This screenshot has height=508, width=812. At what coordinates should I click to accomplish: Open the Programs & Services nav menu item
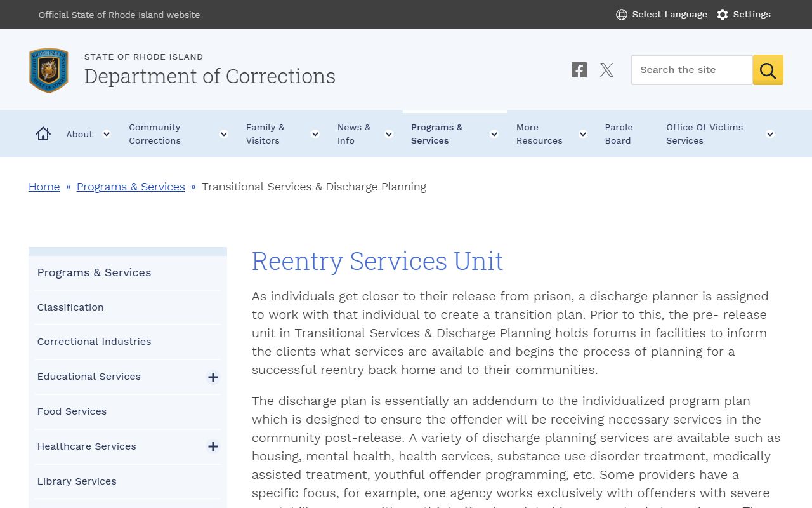click(x=437, y=134)
